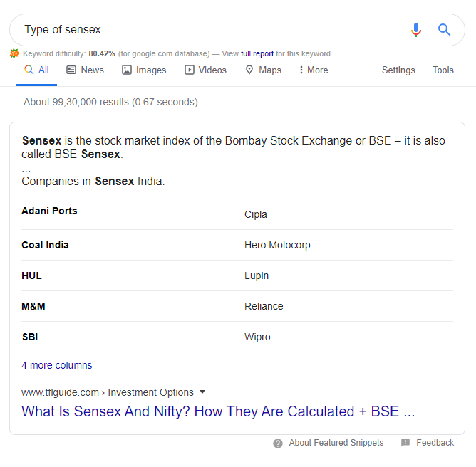
Task: Open the Settings menu
Action: (398, 70)
